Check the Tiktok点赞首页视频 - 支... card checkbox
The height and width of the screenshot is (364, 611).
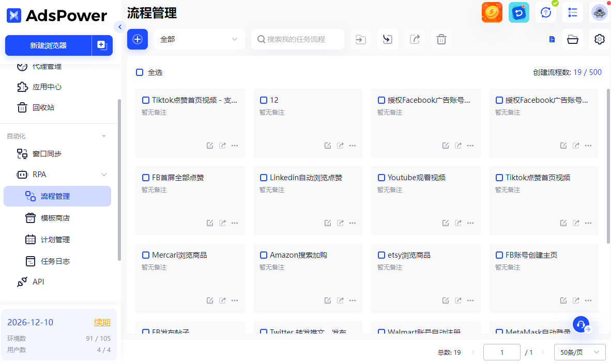146,100
